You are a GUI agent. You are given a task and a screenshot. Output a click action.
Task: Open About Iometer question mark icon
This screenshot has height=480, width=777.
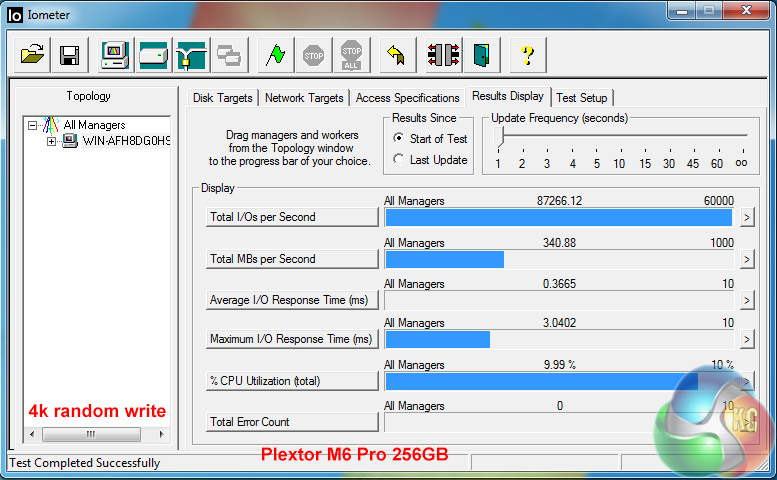(x=528, y=55)
